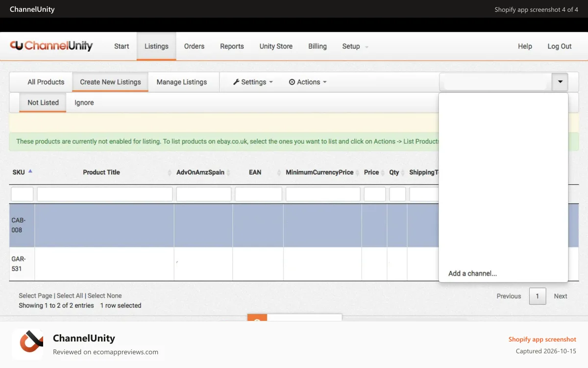Sort by the Price column header
Image resolution: width=588 pixels, height=368 pixels.
[x=371, y=172]
